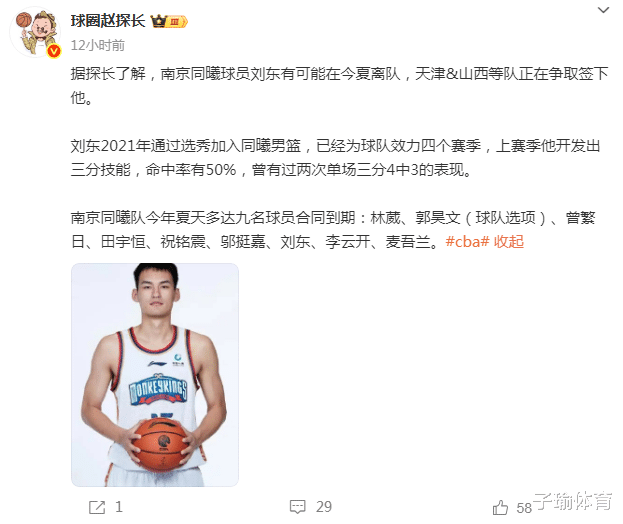Click the crown membership badge icon
Viewport: 623px width, 524px height.
(169, 21)
